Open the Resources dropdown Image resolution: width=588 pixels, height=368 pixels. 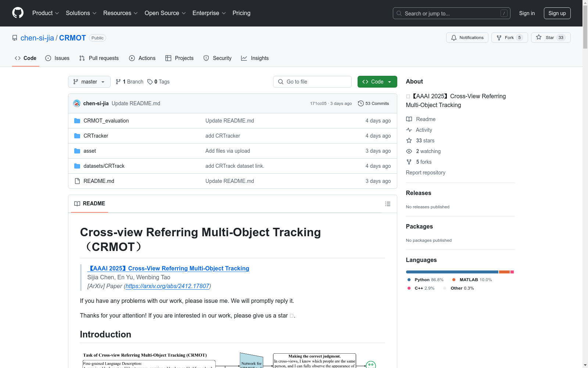(x=121, y=13)
